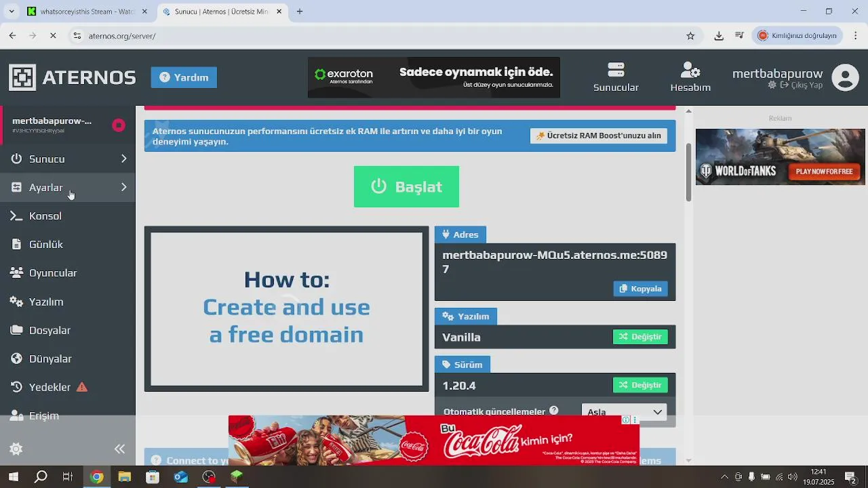This screenshot has height=488, width=868.
Task: Click the site info icon in address bar
Action: click(77, 36)
